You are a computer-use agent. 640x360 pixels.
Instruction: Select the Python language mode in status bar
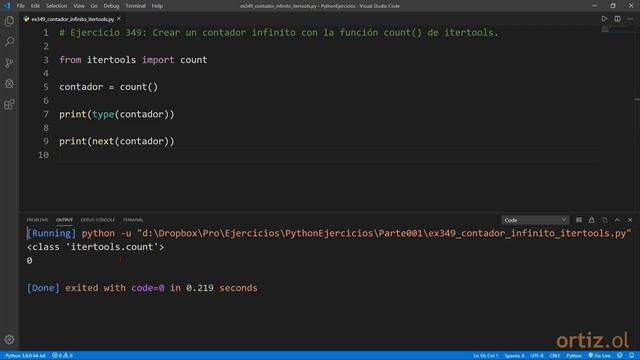click(573, 356)
